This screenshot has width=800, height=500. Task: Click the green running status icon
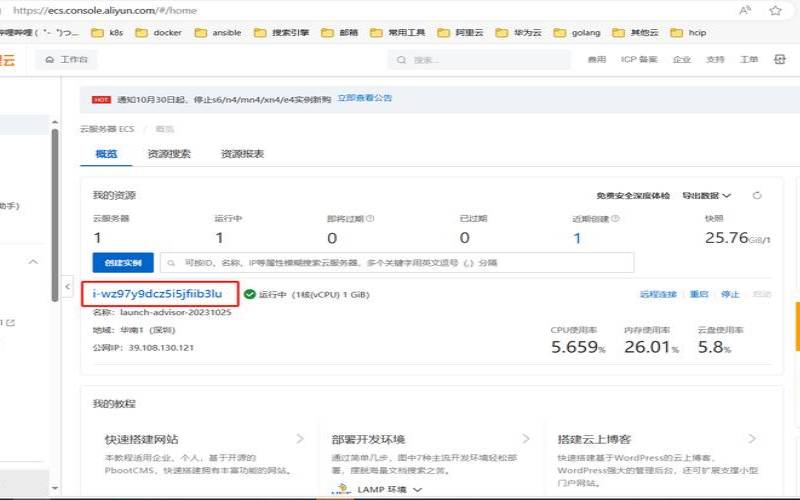click(x=249, y=294)
